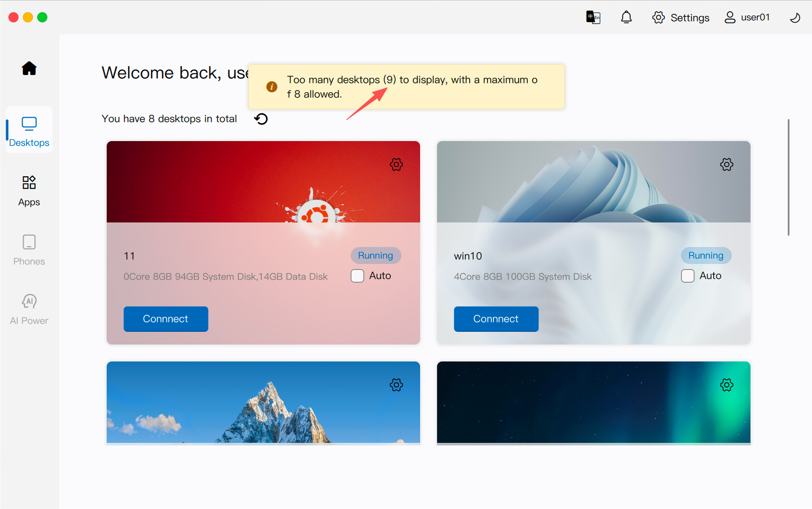Open Settings in the top bar
The height and width of the screenshot is (509, 812).
point(680,17)
